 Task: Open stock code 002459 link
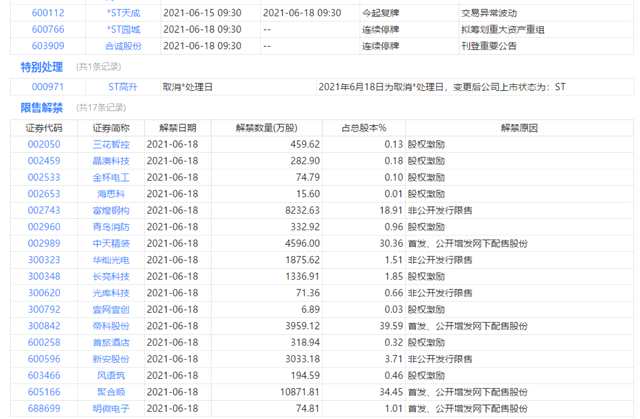pyautogui.click(x=44, y=161)
